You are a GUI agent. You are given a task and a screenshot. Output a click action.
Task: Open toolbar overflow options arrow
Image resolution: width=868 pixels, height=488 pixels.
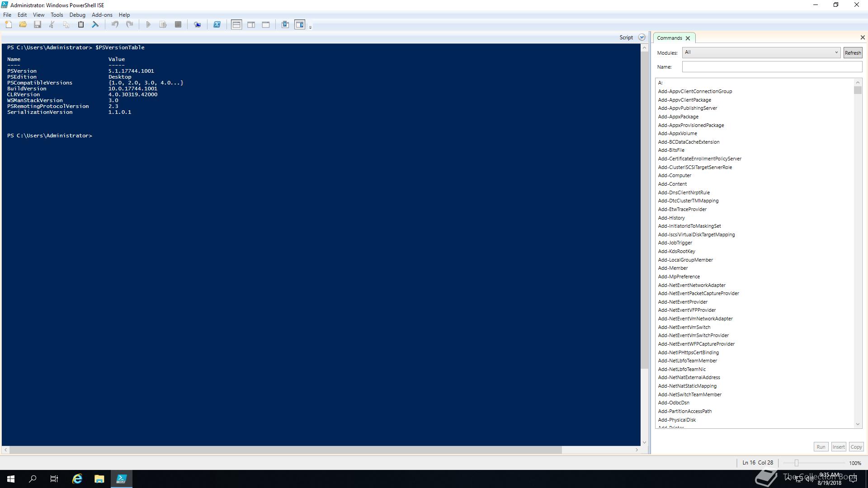[x=310, y=27]
